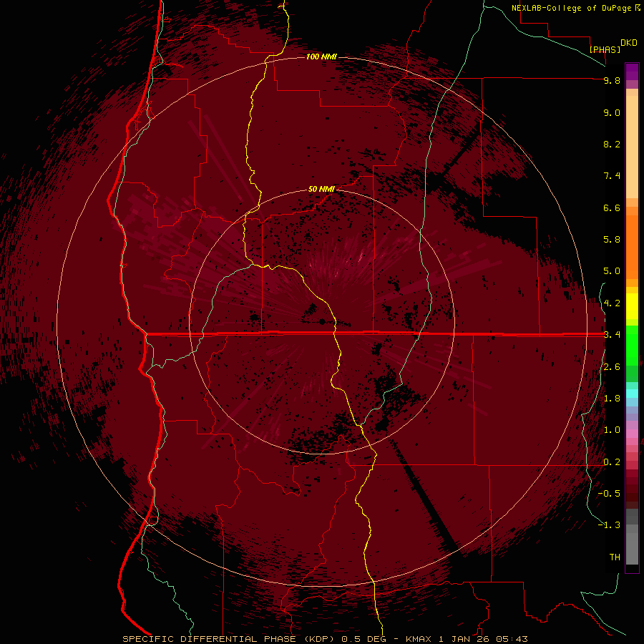
Task: Click the 50 NMI range ring label
Action: pos(321,189)
